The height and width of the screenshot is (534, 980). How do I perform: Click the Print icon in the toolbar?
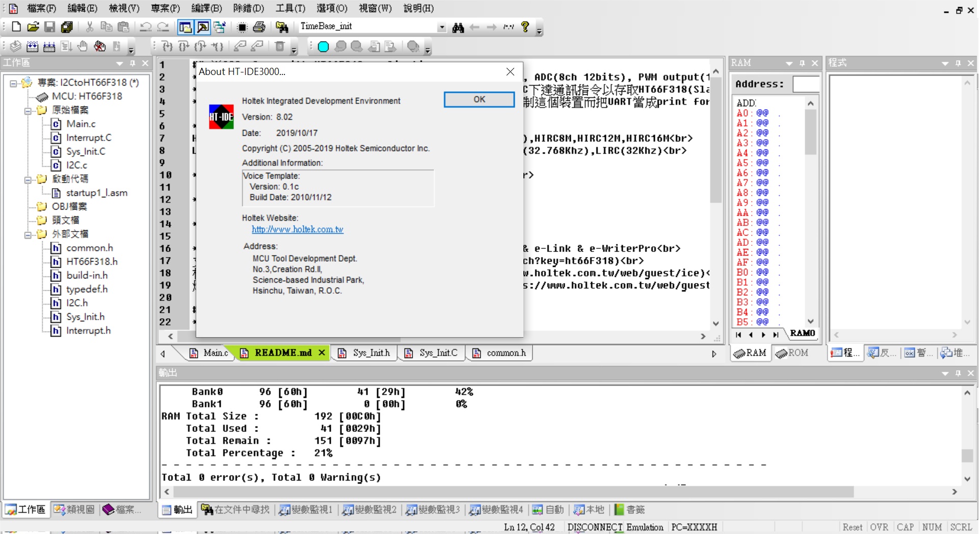[259, 27]
